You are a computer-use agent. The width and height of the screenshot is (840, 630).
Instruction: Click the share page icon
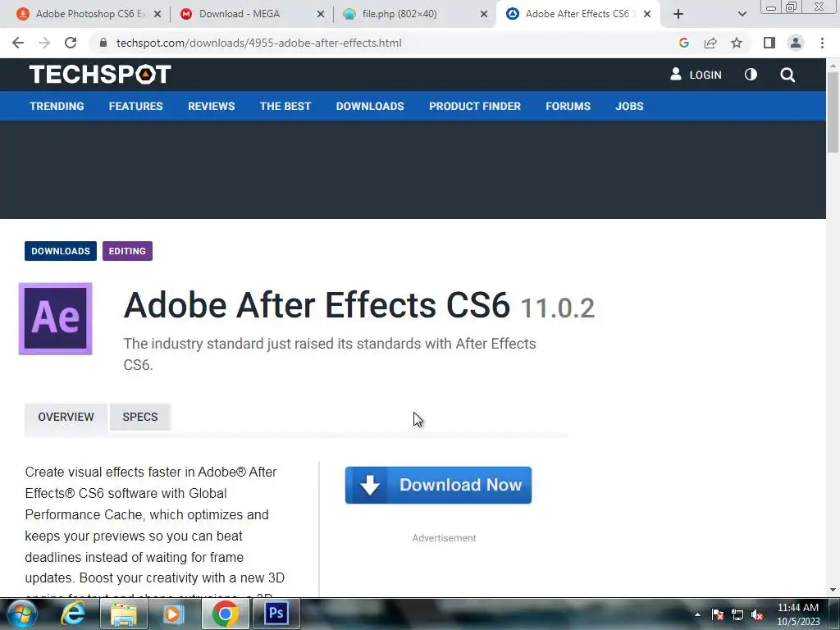tap(710, 43)
